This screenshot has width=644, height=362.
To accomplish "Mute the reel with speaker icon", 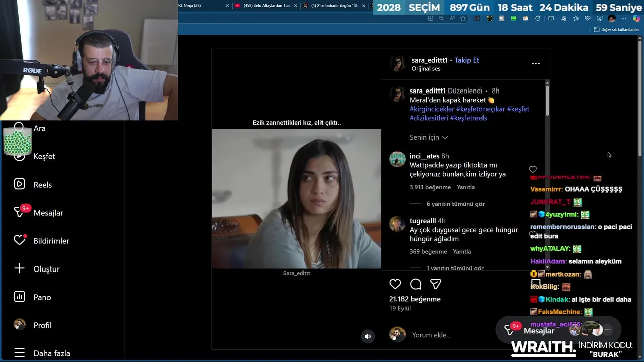I will click(x=368, y=337).
